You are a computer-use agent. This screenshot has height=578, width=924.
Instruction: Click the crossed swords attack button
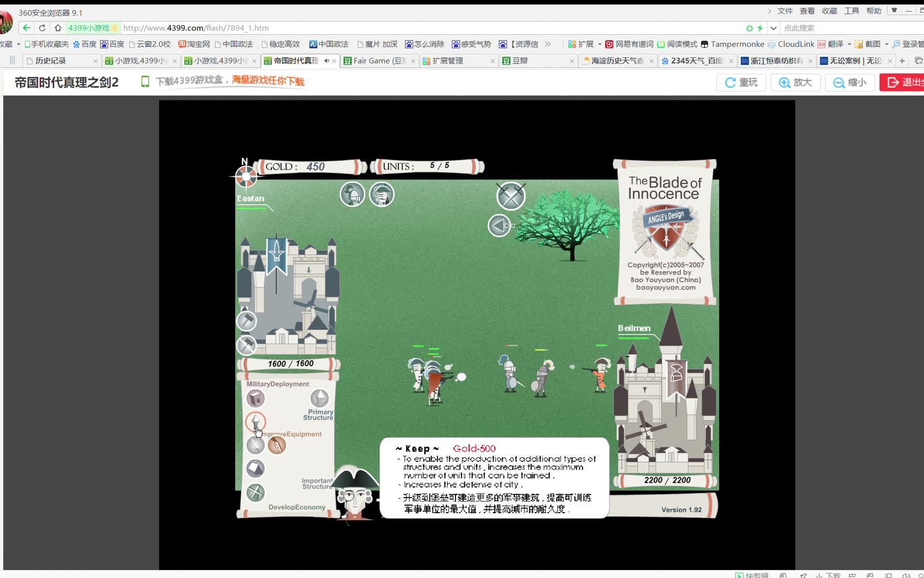(x=511, y=196)
